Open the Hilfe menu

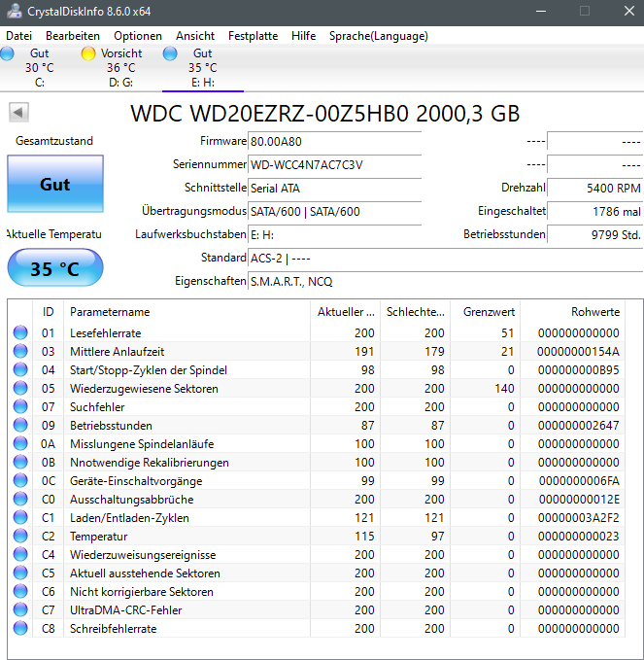click(x=304, y=36)
